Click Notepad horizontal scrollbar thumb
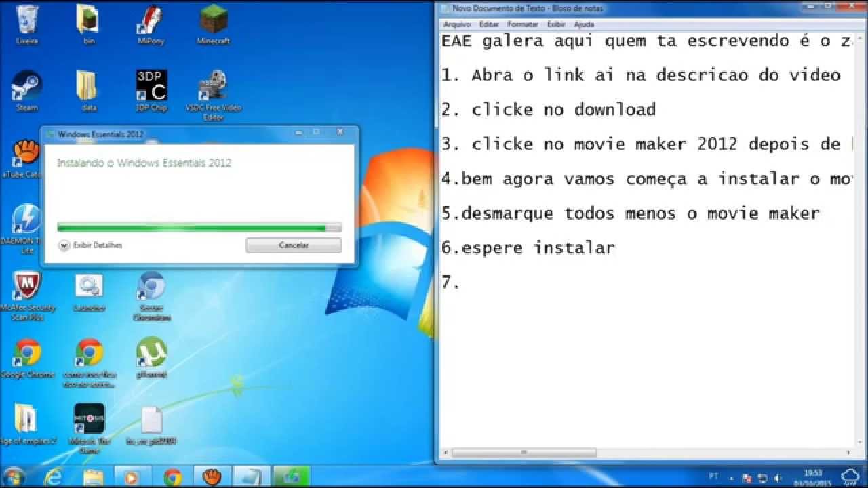Viewport: 868px width, 488px height. pyautogui.click(x=524, y=453)
